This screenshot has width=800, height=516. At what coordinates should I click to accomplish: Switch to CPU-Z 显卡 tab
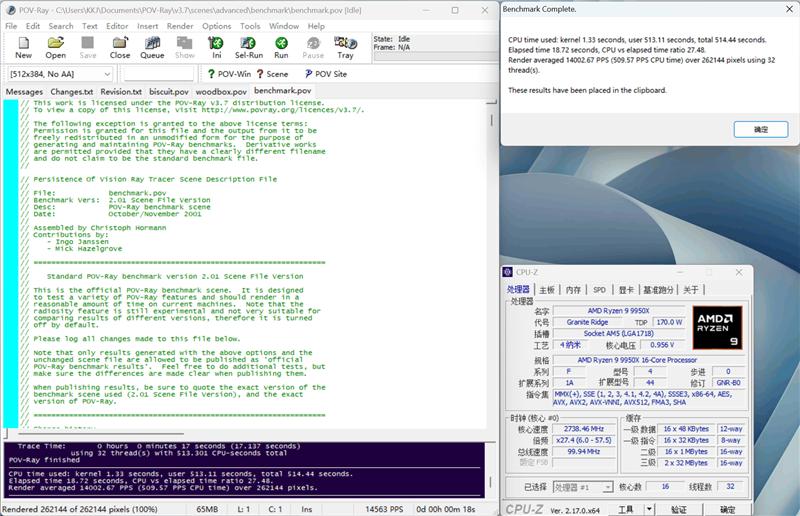tap(626, 290)
